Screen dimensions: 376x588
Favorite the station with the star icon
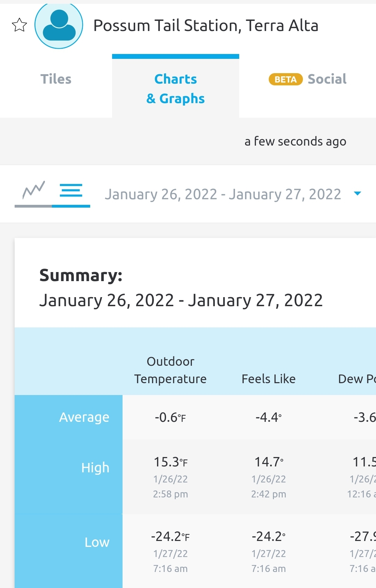coord(19,25)
